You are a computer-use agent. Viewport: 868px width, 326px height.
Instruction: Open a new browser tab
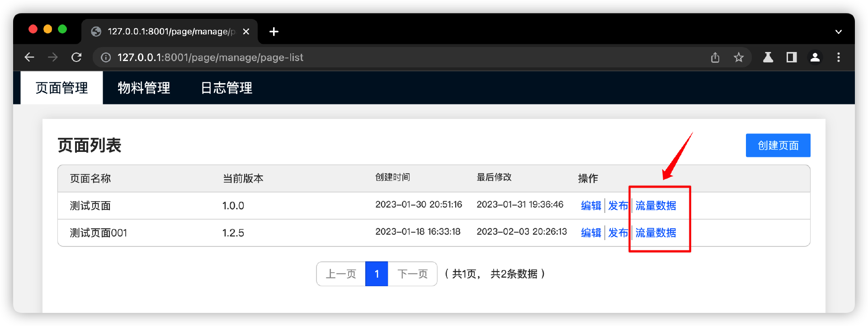pos(274,32)
